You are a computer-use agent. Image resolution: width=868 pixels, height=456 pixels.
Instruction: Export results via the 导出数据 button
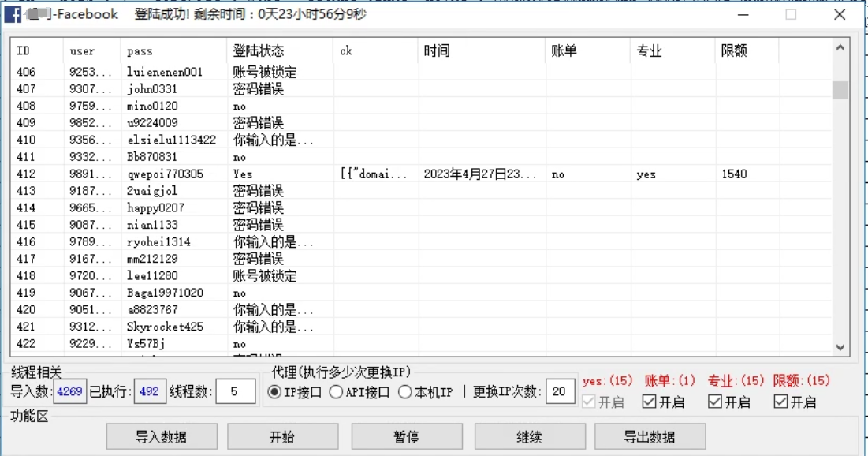click(x=651, y=436)
